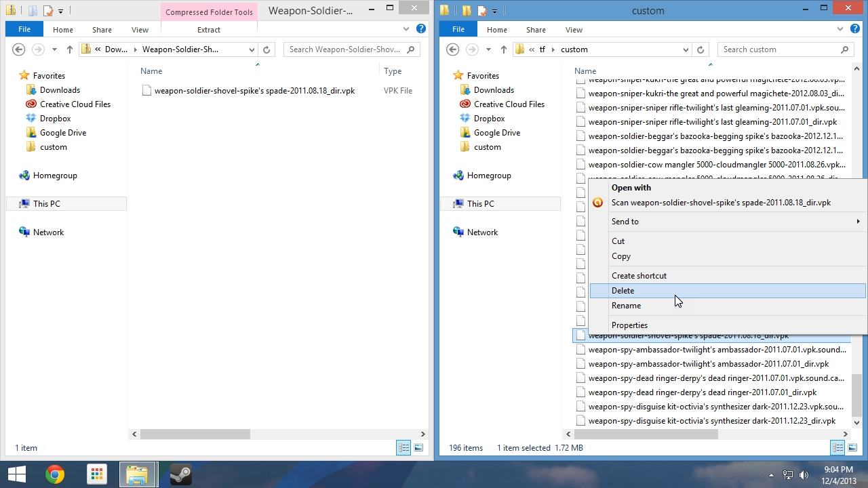This screenshot has height=488, width=868.
Task: Click the Search Weapon-Soldier-Shov... input field
Action: click(351, 49)
